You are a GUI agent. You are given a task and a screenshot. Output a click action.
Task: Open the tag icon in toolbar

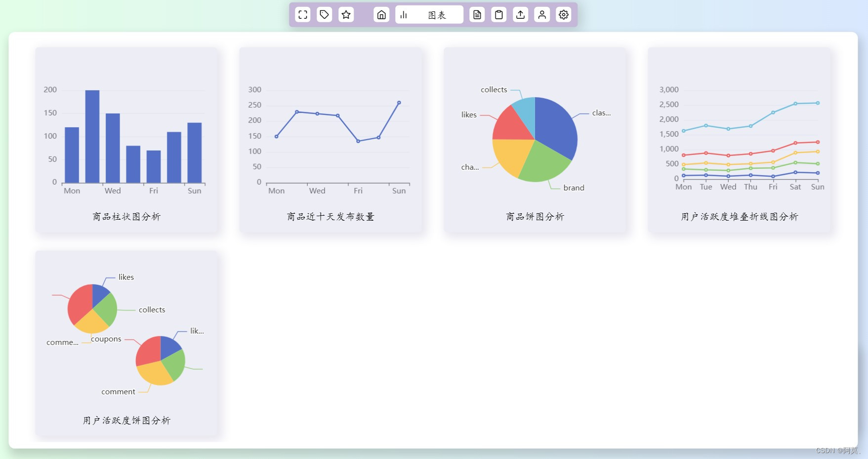tap(325, 15)
